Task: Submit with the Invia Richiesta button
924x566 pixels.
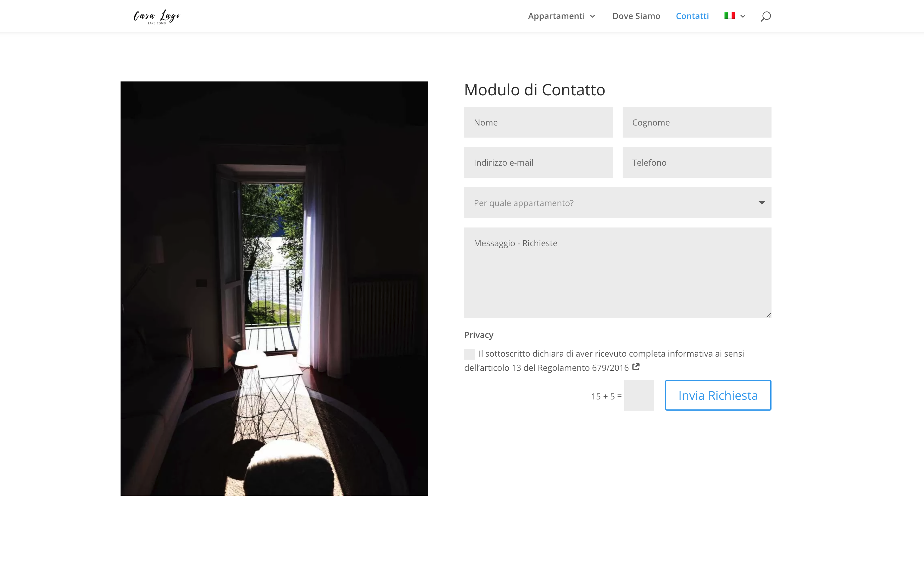Action: (718, 395)
